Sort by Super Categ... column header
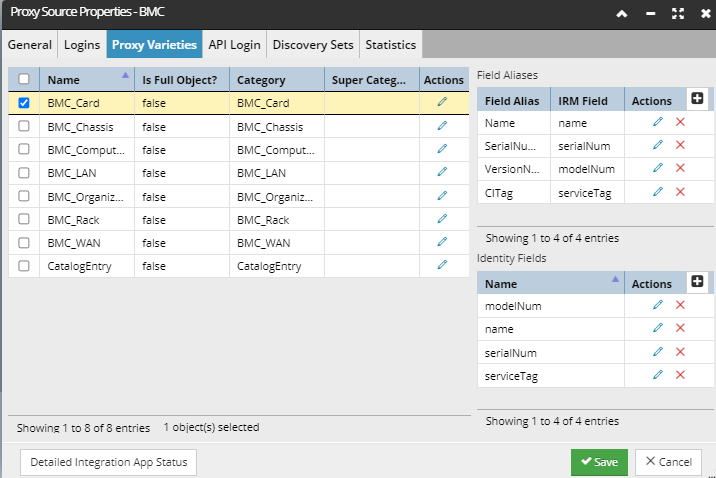 [372, 79]
